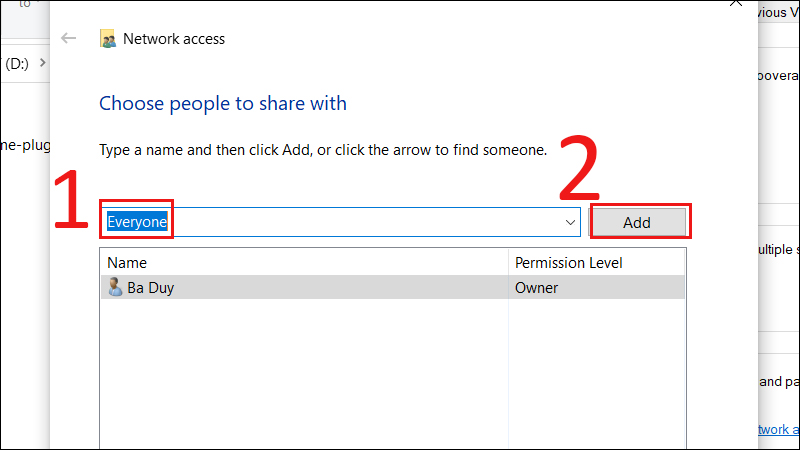
Task: Expand the name combo box dropdown arrow
Action: 570,222
